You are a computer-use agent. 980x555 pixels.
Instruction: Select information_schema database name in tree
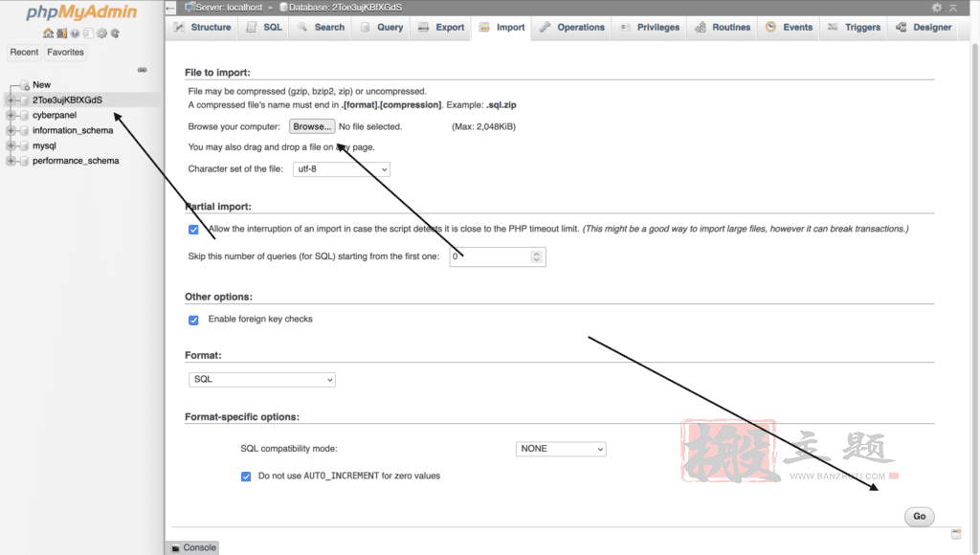73,131
